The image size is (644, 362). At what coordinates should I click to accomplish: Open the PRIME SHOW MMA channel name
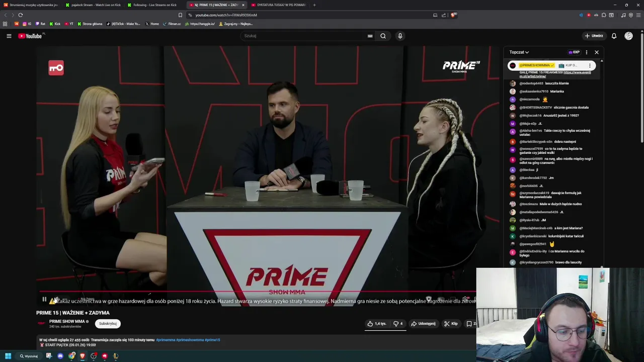click(67, 321)
